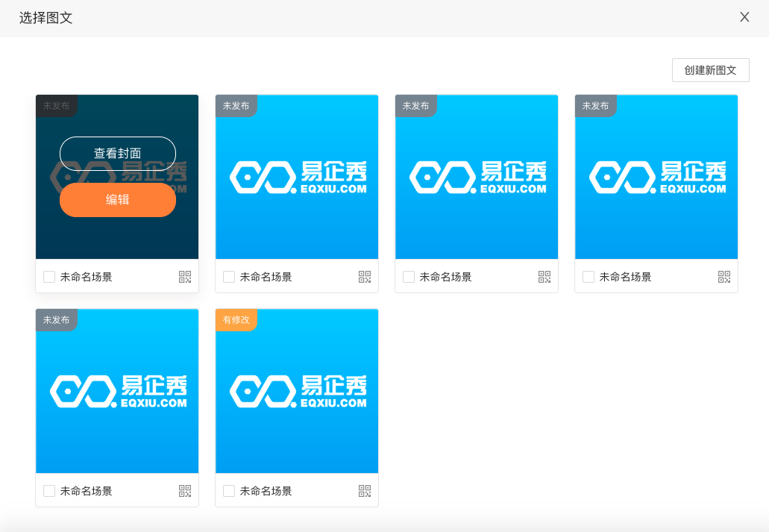Tick the checkbox on the bottom row's first card
The height and width of the screenshot is (532, 769).
[49, 491]
